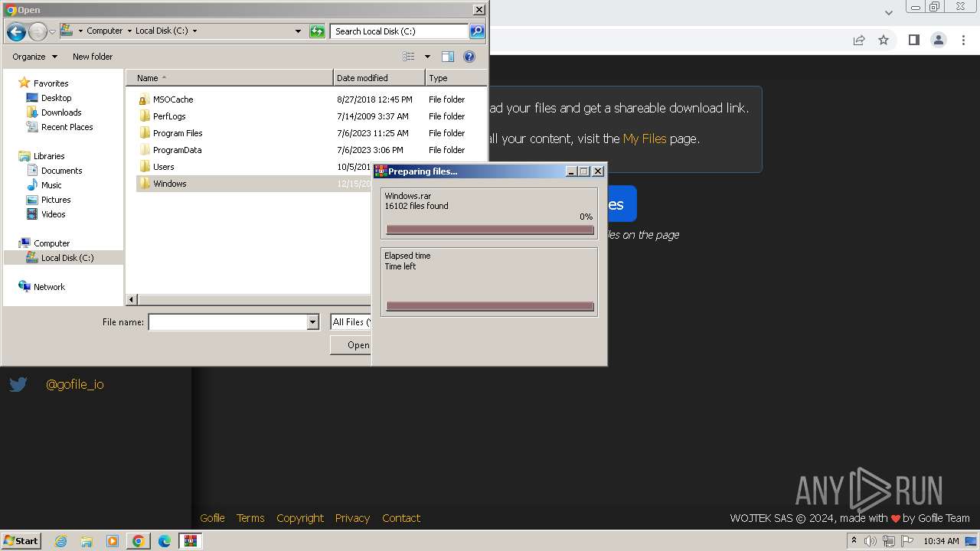Sort by the Type column header
The height and width of the screenshot is (551, 980).
click(x=456, y=78)
